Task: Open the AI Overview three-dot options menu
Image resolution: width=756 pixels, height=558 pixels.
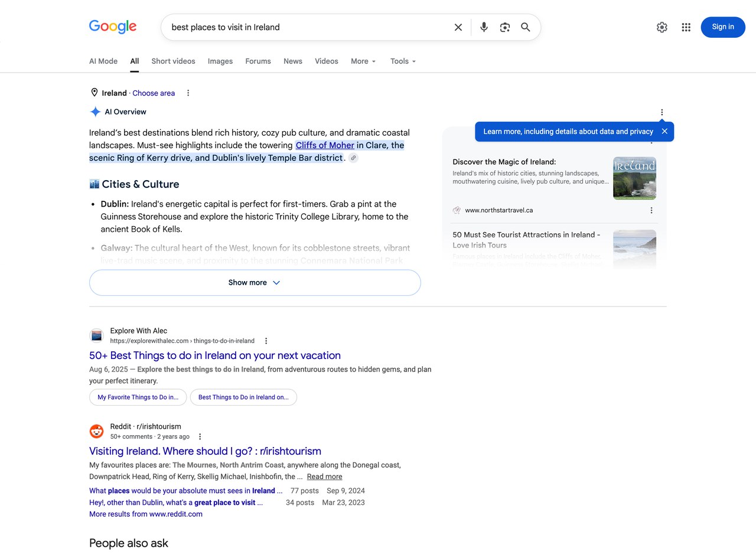Action: [661, 112]
